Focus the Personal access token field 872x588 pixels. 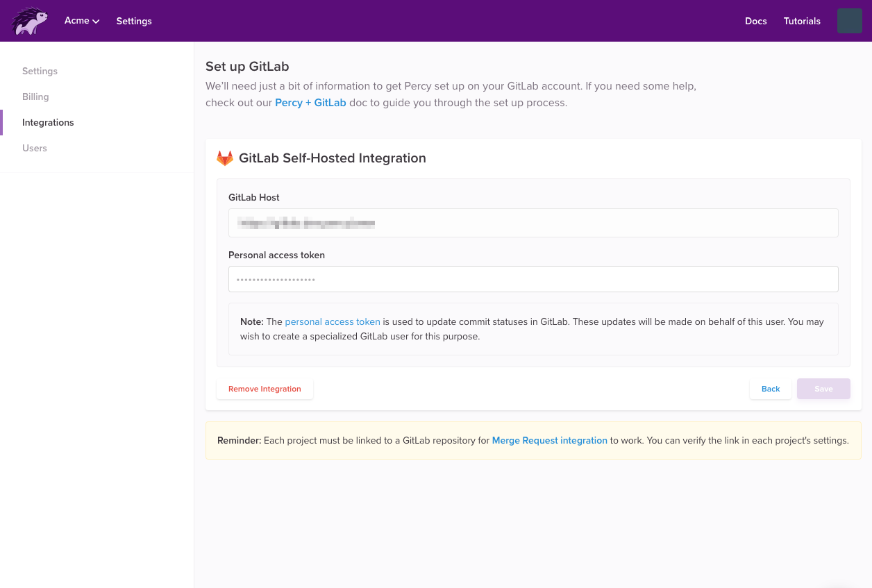pyautogui.click(x=533, y=279)
